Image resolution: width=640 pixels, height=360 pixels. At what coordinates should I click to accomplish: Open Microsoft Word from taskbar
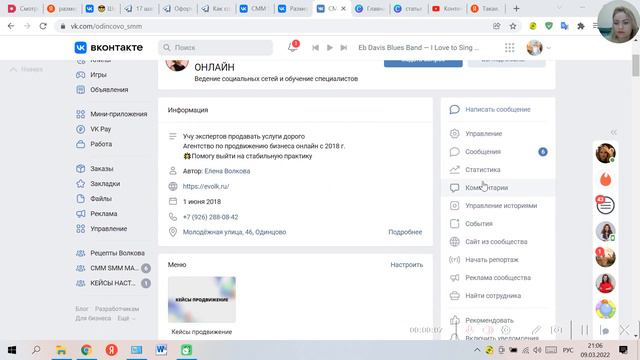(161, 350)
